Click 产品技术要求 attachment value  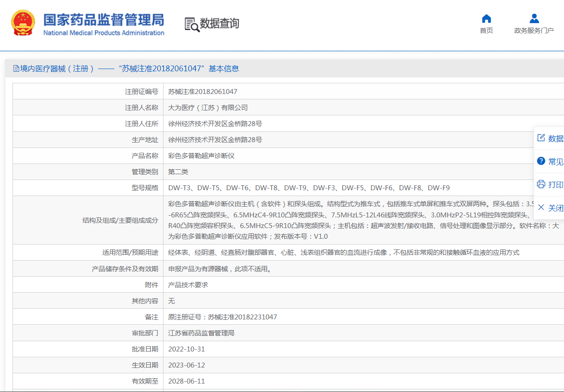point(188,285)
